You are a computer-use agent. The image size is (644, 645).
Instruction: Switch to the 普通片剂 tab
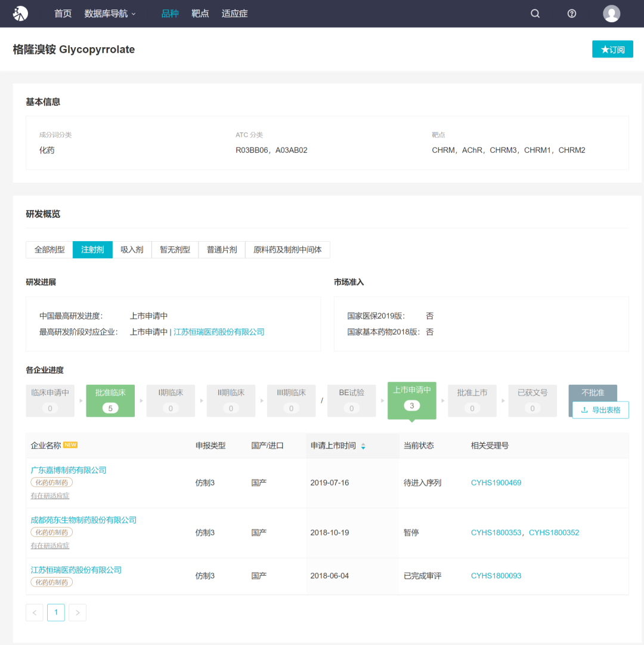point(222,249)
